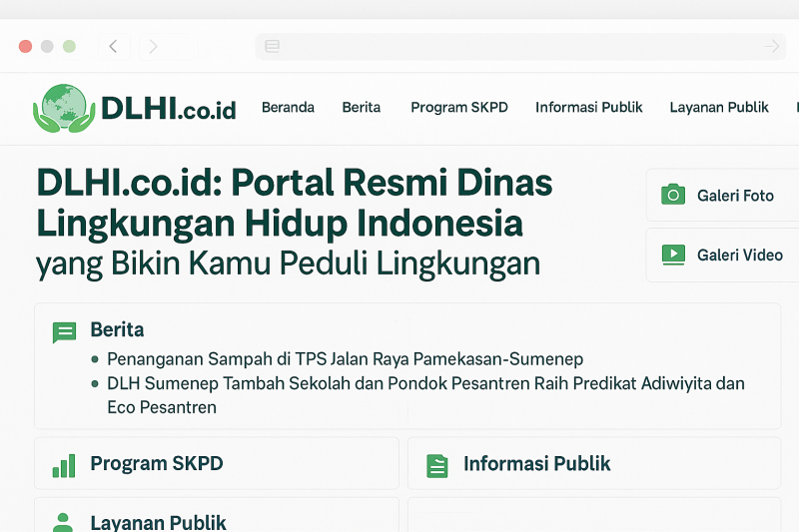The image size is (799, 532).
Task: Open the Galeri Foto button
Action: click(x=722, y=195)
